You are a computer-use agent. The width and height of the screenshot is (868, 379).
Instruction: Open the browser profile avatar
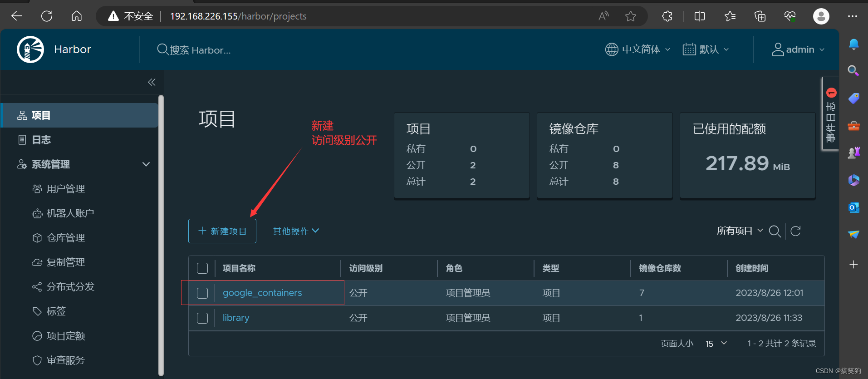coord(821,16)
